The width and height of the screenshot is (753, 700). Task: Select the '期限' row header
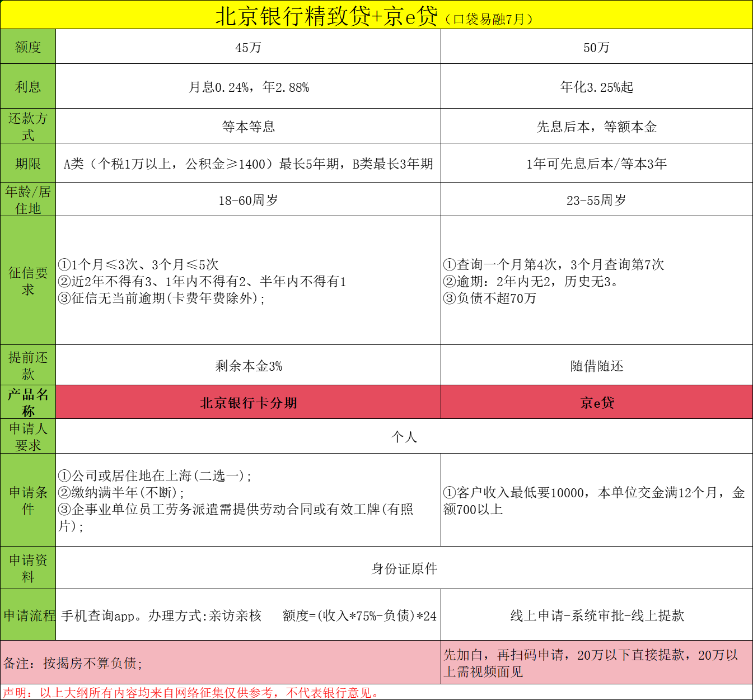(x=28, y=163)
